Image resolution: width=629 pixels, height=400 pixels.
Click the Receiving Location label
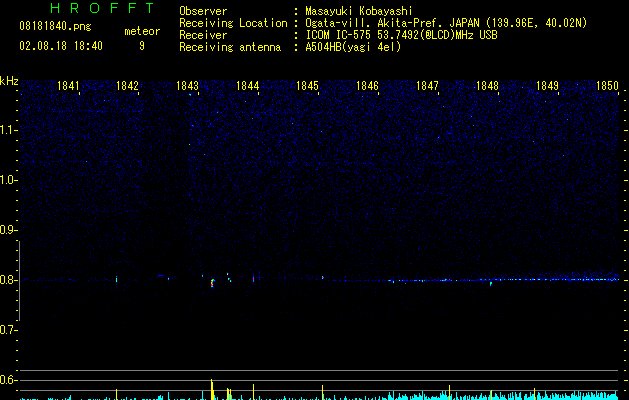coord(233,23)
